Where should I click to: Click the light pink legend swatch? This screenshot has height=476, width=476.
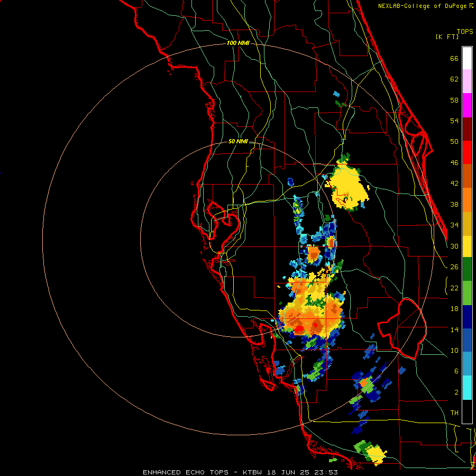[x=467, y=81]
